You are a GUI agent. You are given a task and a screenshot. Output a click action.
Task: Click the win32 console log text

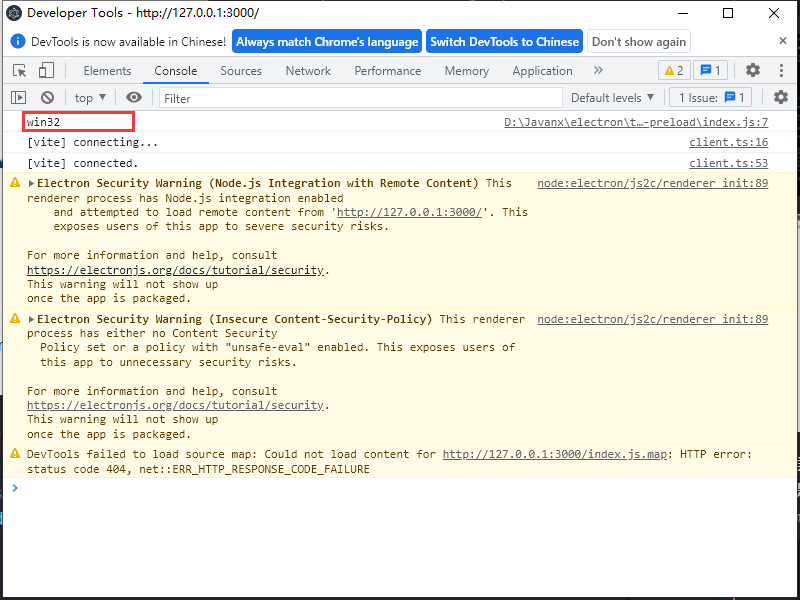point(43,122)
